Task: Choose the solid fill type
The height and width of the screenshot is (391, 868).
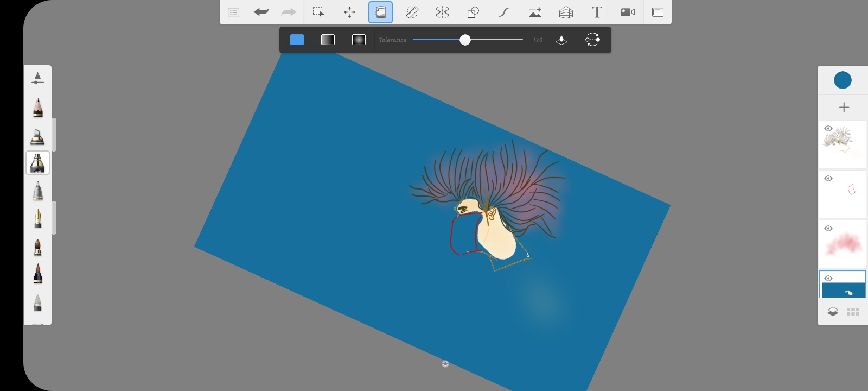Action: click(x=297, y=40)
